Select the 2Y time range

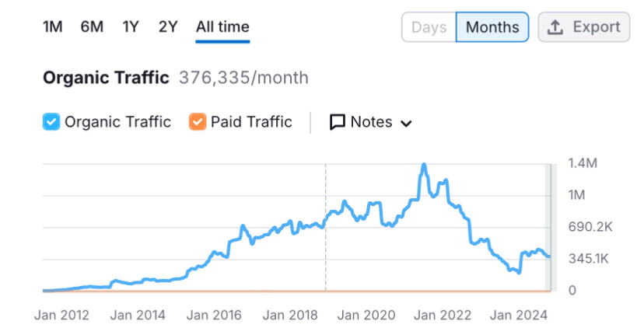pyautogui.click(x=168, y=27)
